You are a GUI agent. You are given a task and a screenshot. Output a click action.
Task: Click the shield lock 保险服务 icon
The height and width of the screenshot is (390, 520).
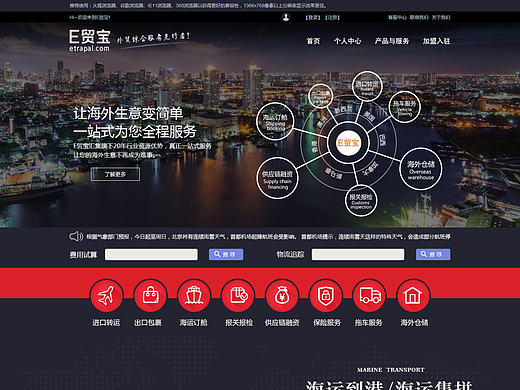(326, 296)
